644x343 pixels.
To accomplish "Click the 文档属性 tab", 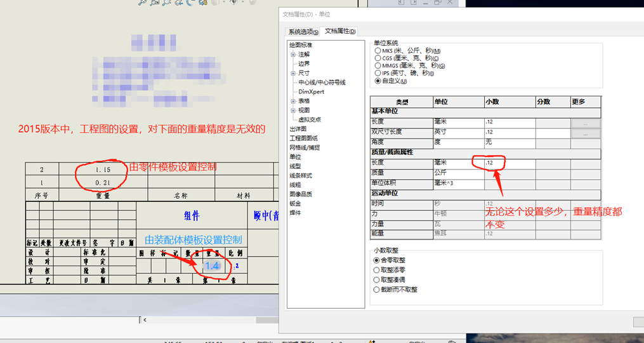I will [x=340, y=32].
